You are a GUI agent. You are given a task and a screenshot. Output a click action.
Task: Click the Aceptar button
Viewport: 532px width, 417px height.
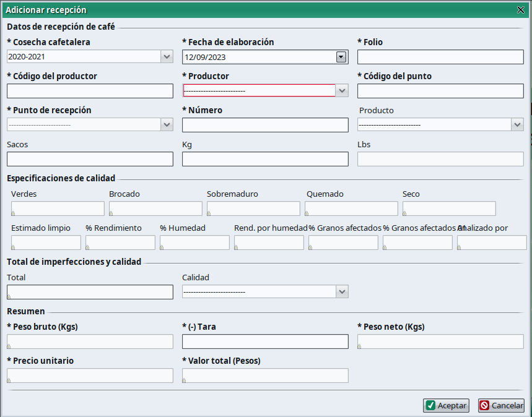pyautogui.click(x=446, y=406)
